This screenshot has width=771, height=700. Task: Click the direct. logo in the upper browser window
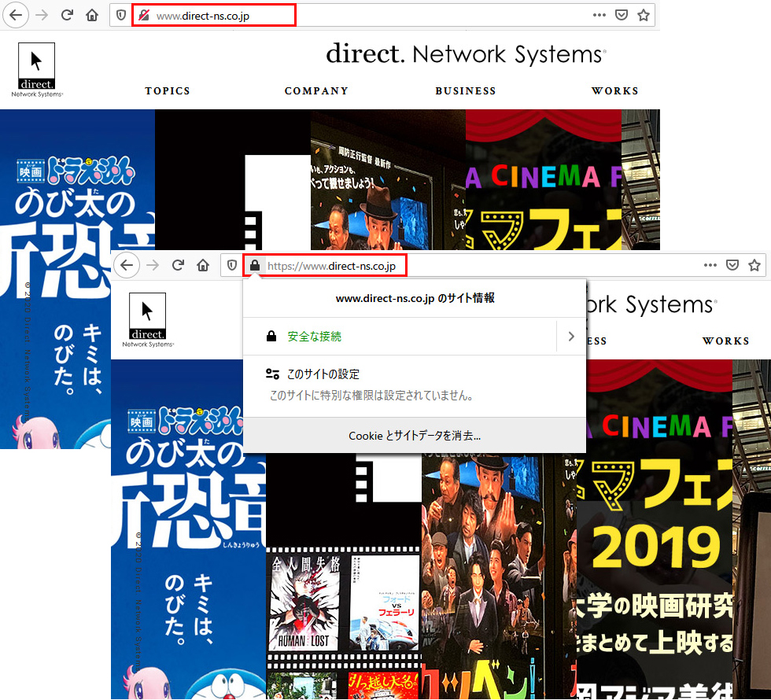pos(37,70)
